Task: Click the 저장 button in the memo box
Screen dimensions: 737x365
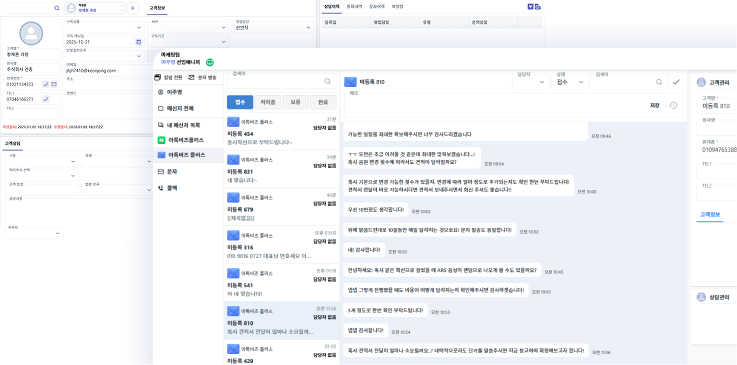Action: tap(654, 105)
